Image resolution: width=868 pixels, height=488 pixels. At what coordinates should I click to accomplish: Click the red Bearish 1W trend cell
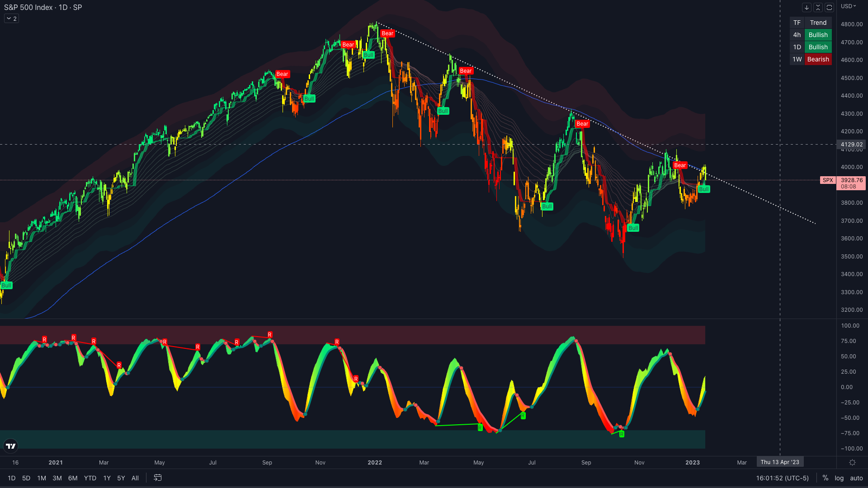click(818, 59)
